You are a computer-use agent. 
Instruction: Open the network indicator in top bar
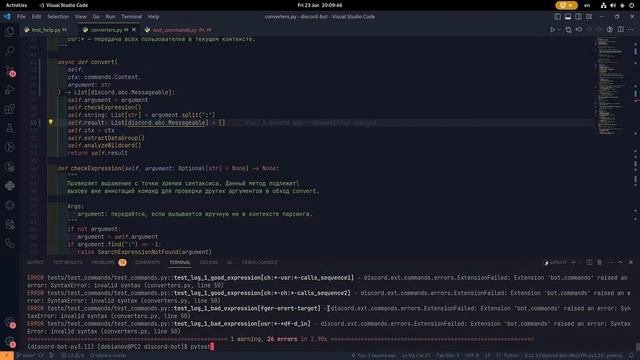click(603, 5)
